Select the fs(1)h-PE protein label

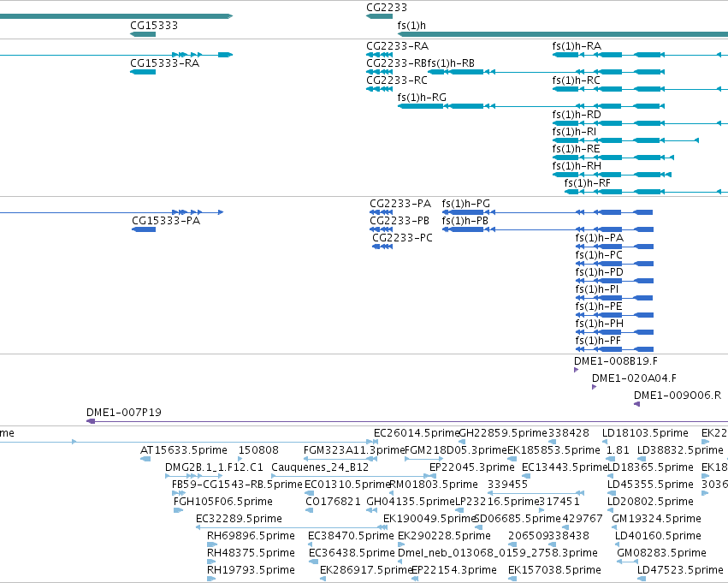pyautogui.click(x=599, y=306)
